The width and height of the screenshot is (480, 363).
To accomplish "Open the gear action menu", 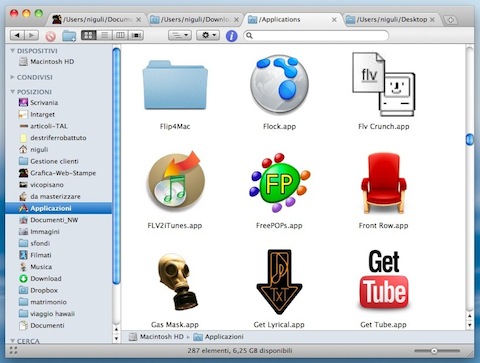I will (x=208, y=35).
